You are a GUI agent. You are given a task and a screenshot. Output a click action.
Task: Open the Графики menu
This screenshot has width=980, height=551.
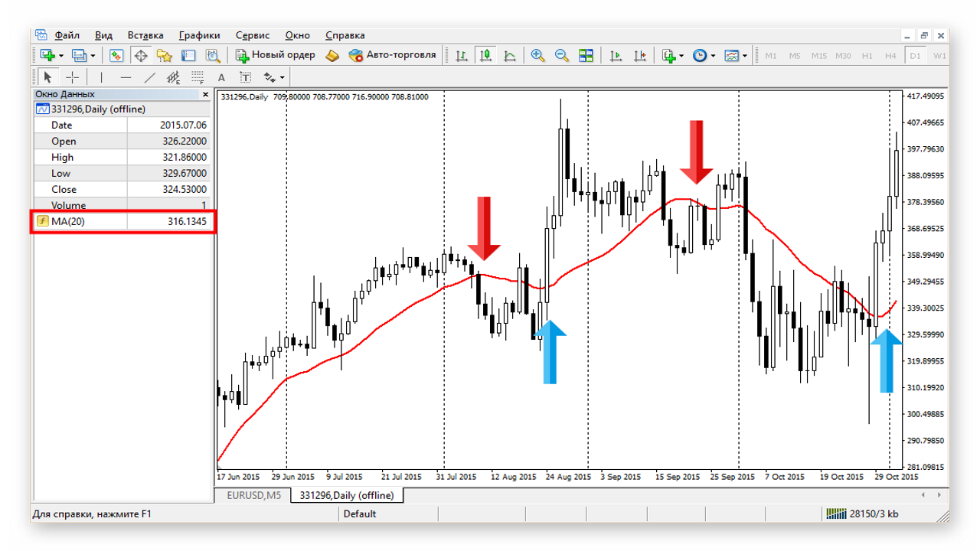tap(199, 35)
